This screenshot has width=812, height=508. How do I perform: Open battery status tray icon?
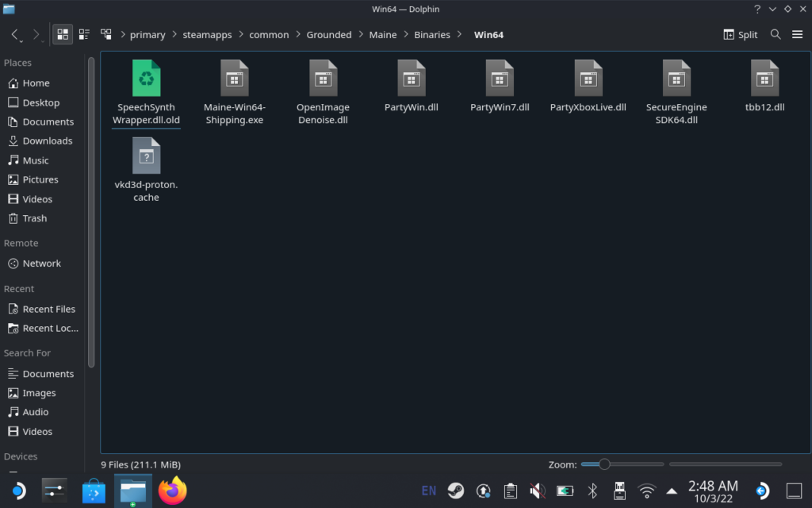[565, 491]
